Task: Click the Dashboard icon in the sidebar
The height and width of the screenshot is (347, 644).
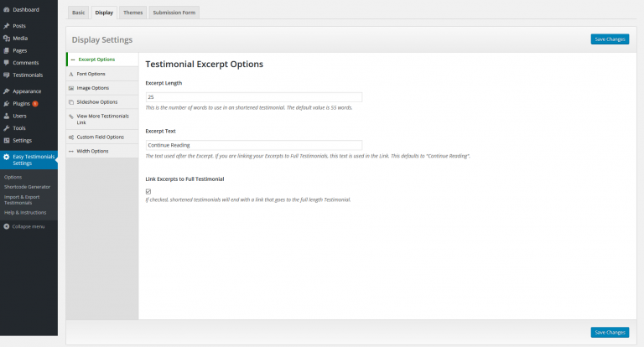Action: click(7, 9)
